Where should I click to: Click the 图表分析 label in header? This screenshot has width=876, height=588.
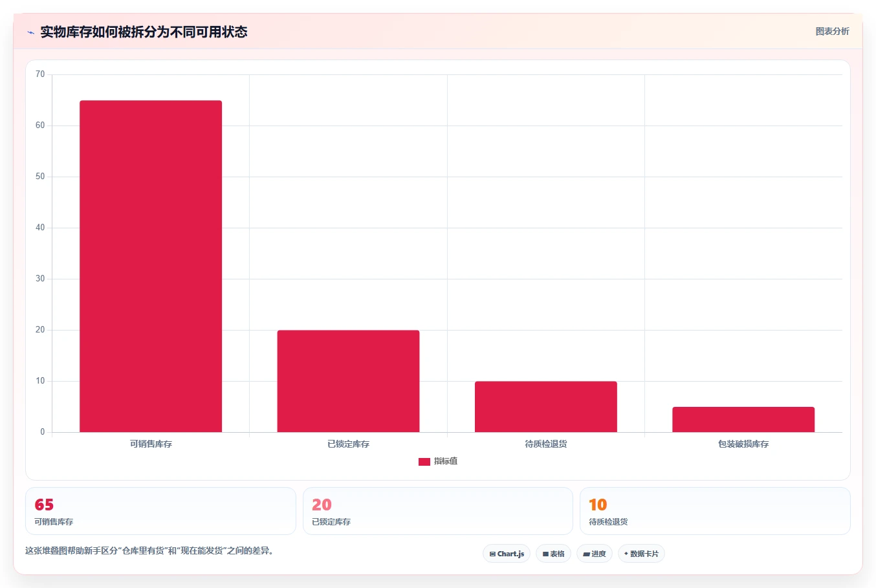[832, 31]
